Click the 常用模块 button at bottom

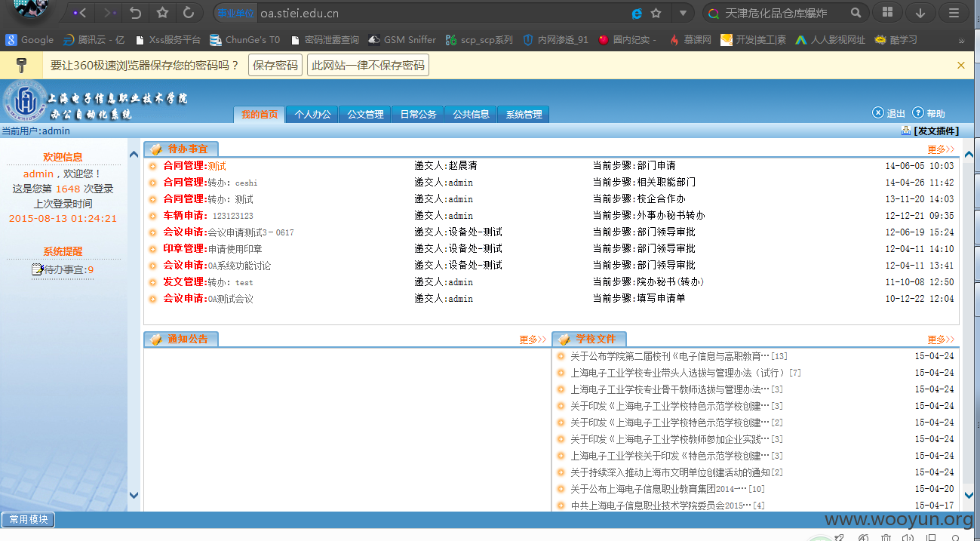(x=28, y=520)
